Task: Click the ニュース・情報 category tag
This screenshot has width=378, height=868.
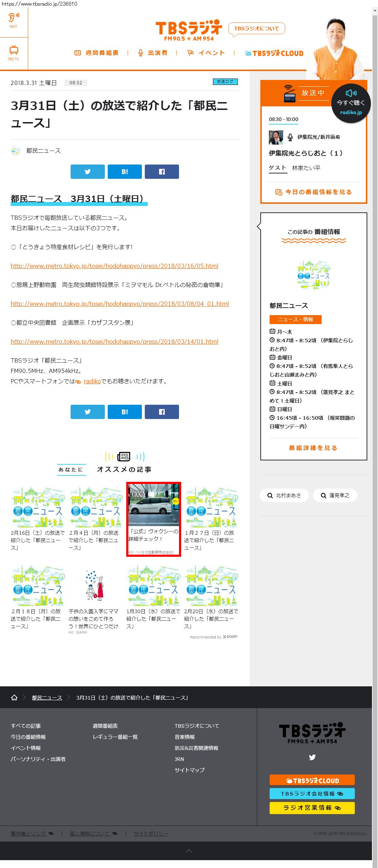Action: point(295,319)
